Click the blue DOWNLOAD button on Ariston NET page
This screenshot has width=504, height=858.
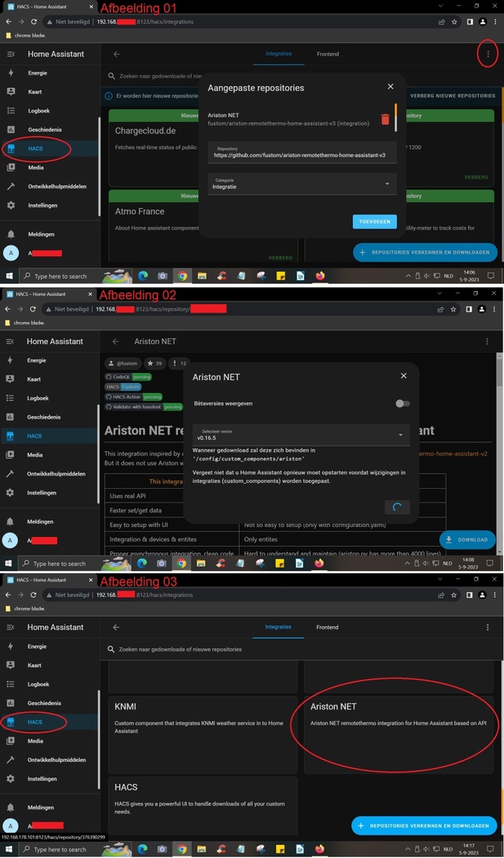[467, 539]
